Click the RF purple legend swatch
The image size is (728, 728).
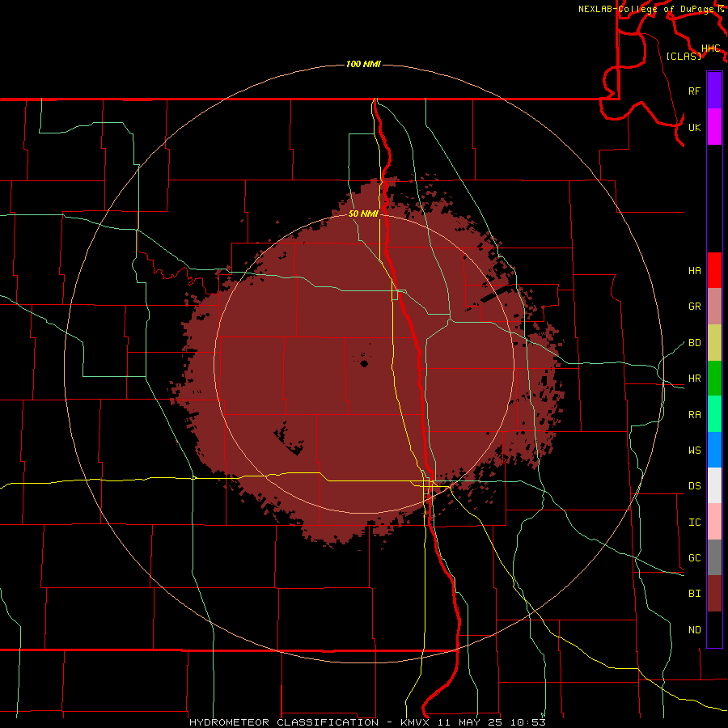pyautogui.click(x=714, y=91)
